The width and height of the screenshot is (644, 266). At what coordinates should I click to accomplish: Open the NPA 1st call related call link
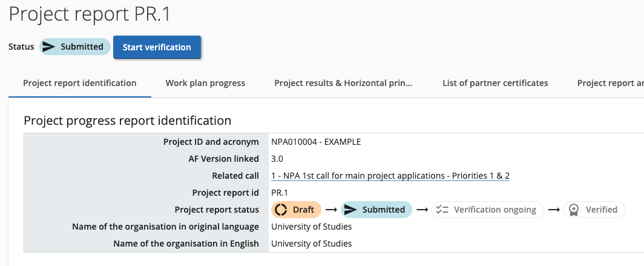click(x=390, y=176)
